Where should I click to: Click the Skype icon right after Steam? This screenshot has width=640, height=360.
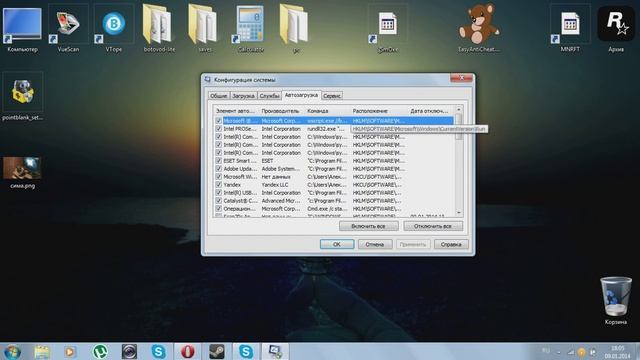(x=246, y=351)
